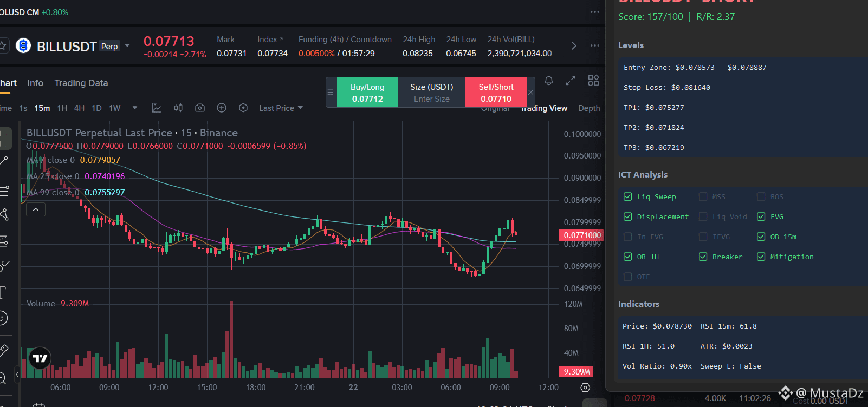Viewport: 868px width, 407px height.
Task: Click the BILLUSDT coin logo icon
Action: pyautogui.click(x=23, y=46)
